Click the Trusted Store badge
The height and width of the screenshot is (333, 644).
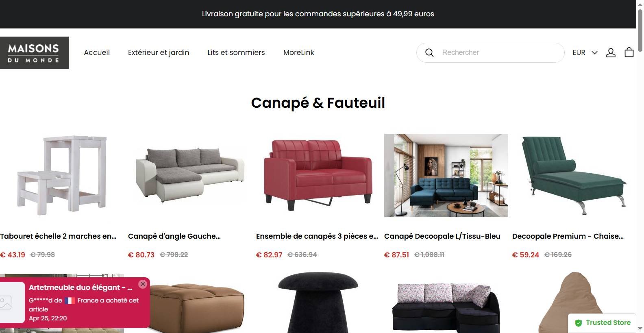(603, 323)
